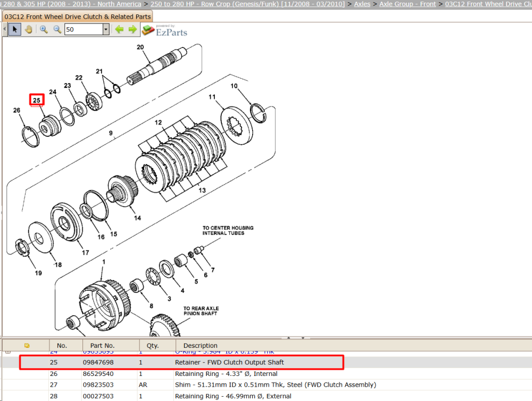Viewport: 532px width, 401px height.
Task: Click callout number 3 in the diagram
Action: (x=169, y=299)
